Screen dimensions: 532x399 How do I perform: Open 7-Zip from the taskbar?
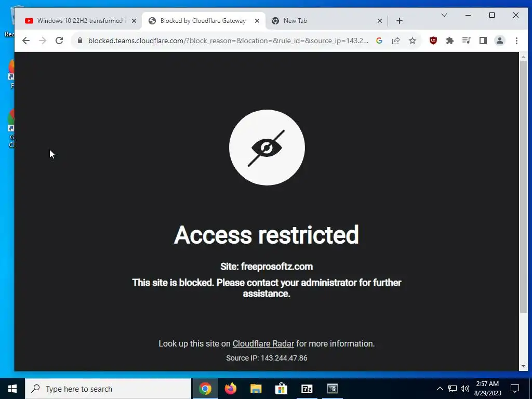click(x=307, y=389)
